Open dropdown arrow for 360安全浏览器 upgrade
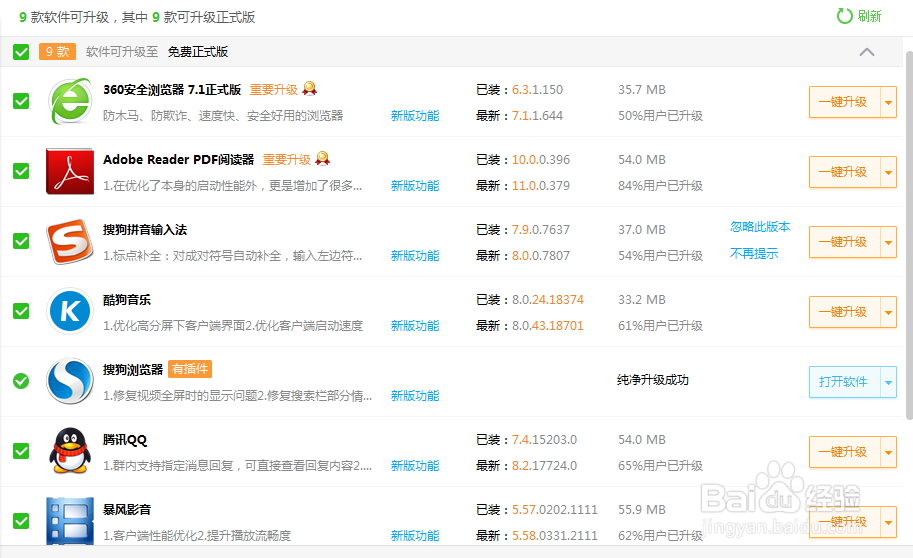This screenshot has height=558, width=913. (x=889, y=102)
